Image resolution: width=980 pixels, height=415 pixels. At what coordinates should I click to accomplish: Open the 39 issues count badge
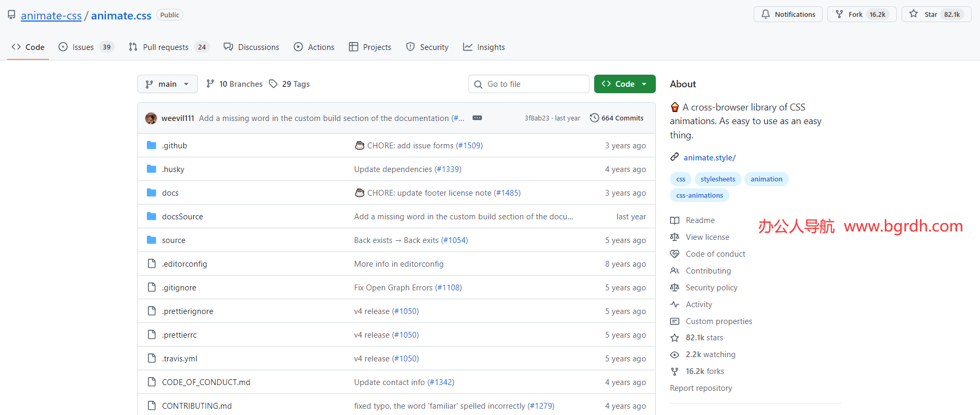[x=107, y=47]
